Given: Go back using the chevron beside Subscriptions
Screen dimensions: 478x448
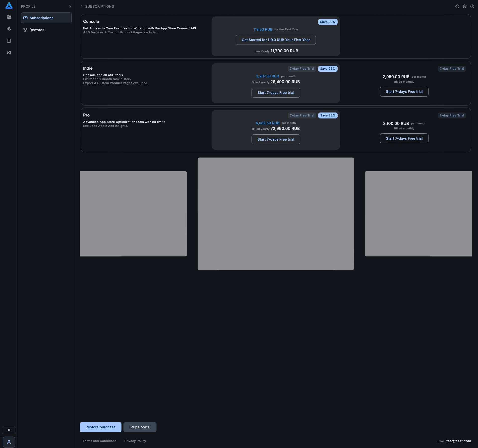Looking at the screenshot, I should (x=81, y=6).
